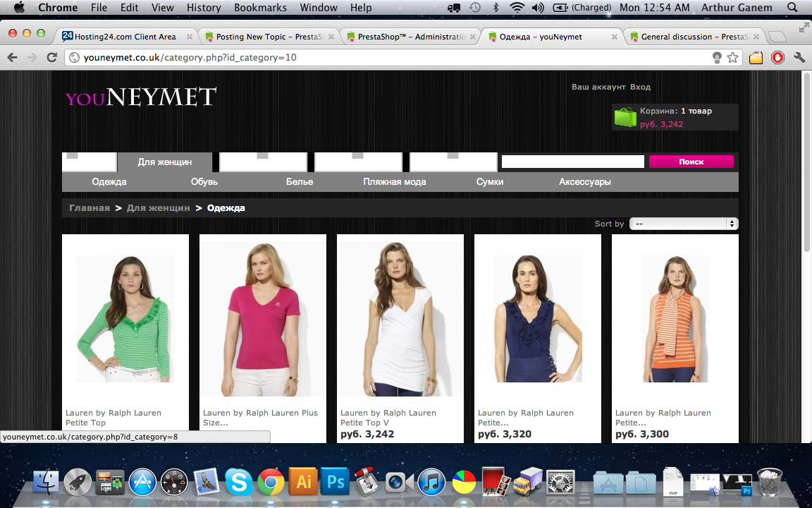Close the Одежда – youNeymet tab
This screenshot has width=812, height=508.
(x=614, y=37)
